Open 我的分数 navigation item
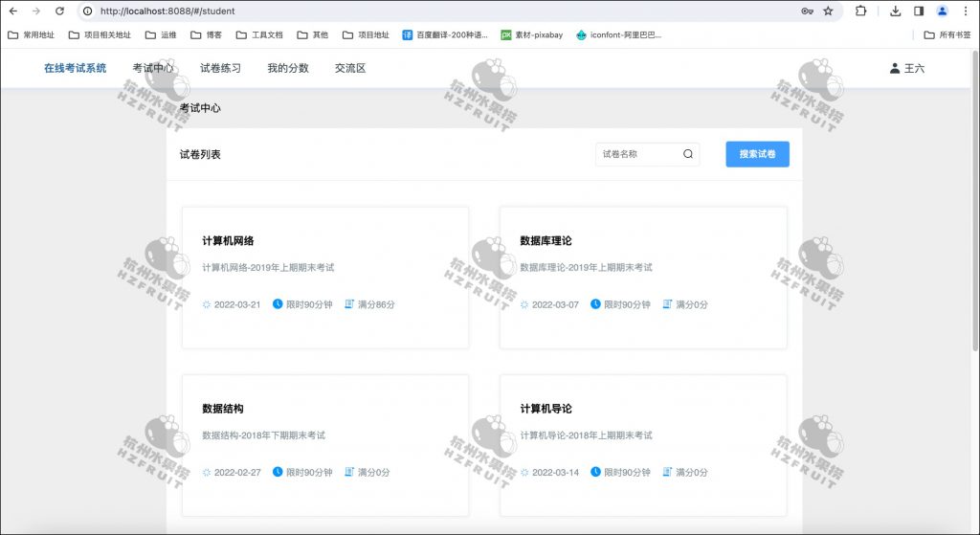This screenshot has width=980, height=535. click(288, 68)
